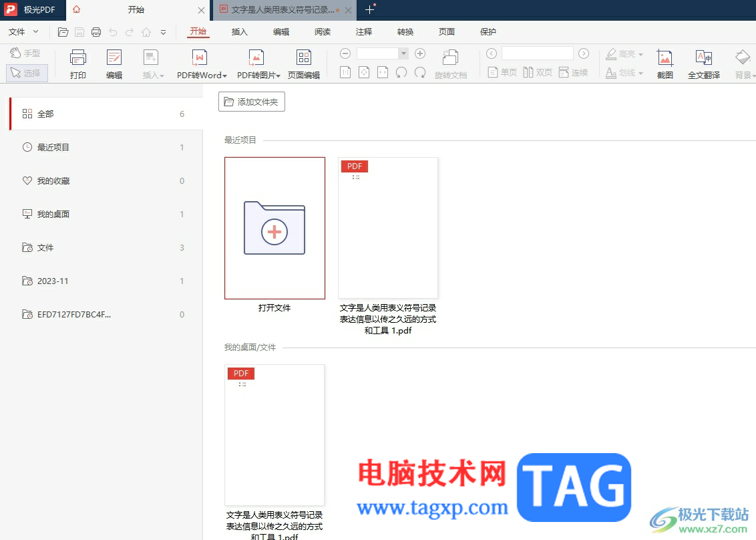Click the page number input field
The width and height of the screenshot is (756, 540).
click(x=538, y=53)
